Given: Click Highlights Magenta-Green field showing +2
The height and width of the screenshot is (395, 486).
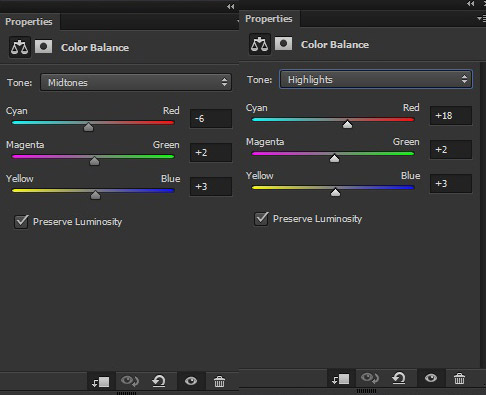Looking at the screenshot, I should tap(451, 150).
